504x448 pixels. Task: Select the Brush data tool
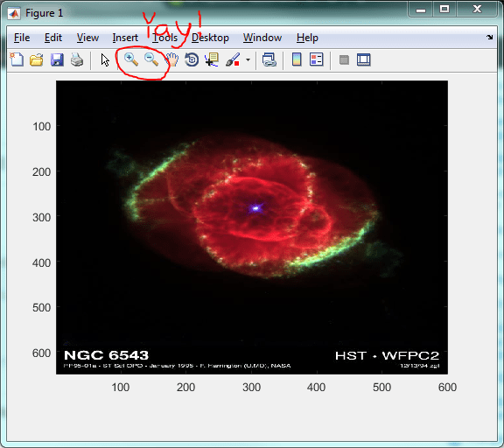click(x=233, y=59)
